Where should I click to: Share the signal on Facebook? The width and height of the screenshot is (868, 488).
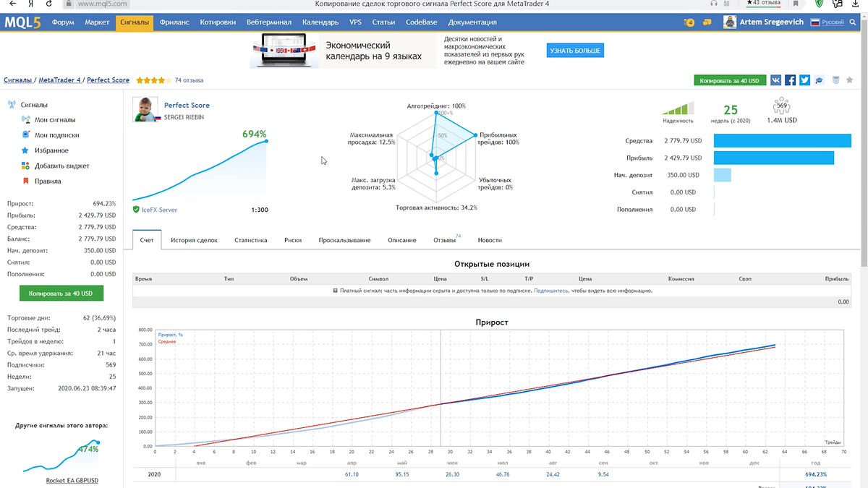(x=791, y=80)
